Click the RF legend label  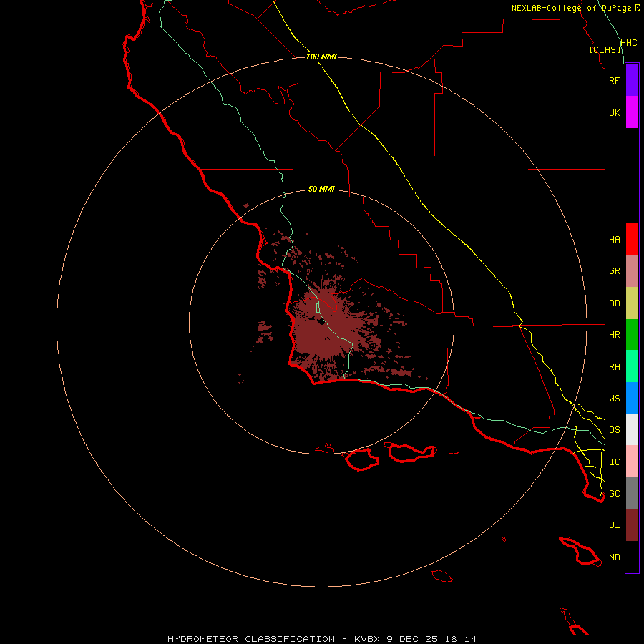[x=614, y=80]
